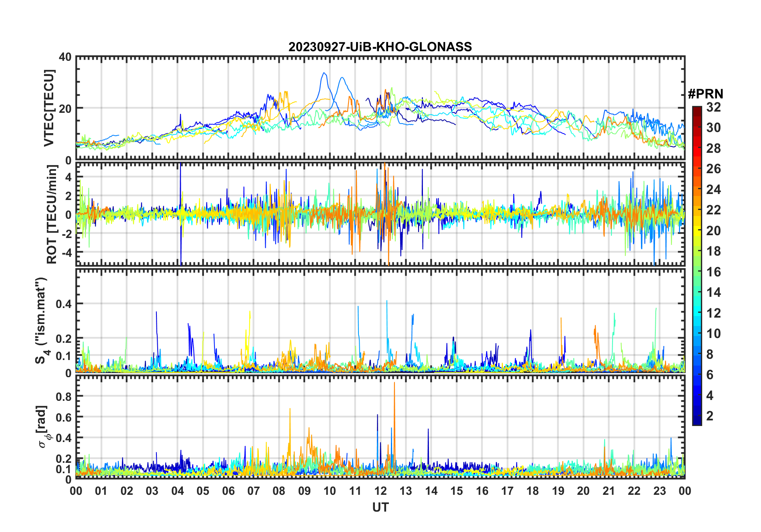Select hour tick label 22 on UT axis

point(634,491)
